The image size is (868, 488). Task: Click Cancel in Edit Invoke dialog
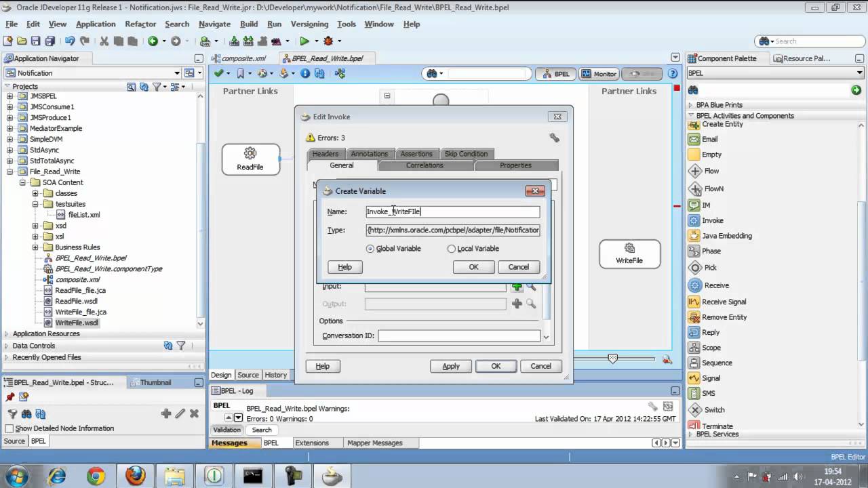(x=540, y=366)
